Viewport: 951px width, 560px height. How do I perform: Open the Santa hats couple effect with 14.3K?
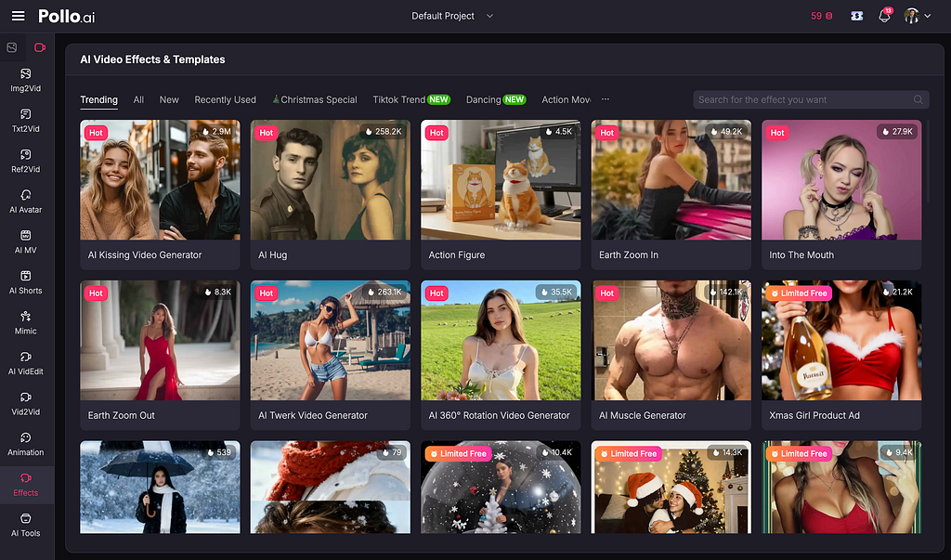tap(671, 488)
